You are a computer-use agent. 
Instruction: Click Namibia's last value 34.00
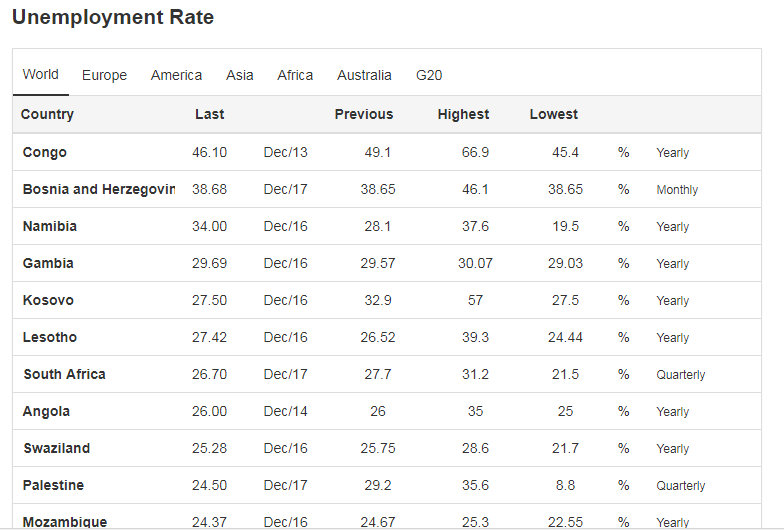click(210, 226)
